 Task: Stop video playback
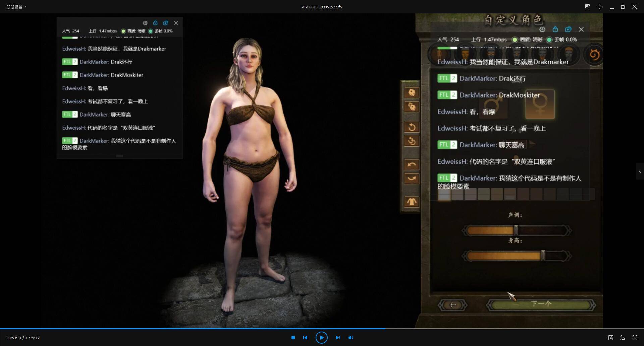pyautogui.click(x=293, y=338)
